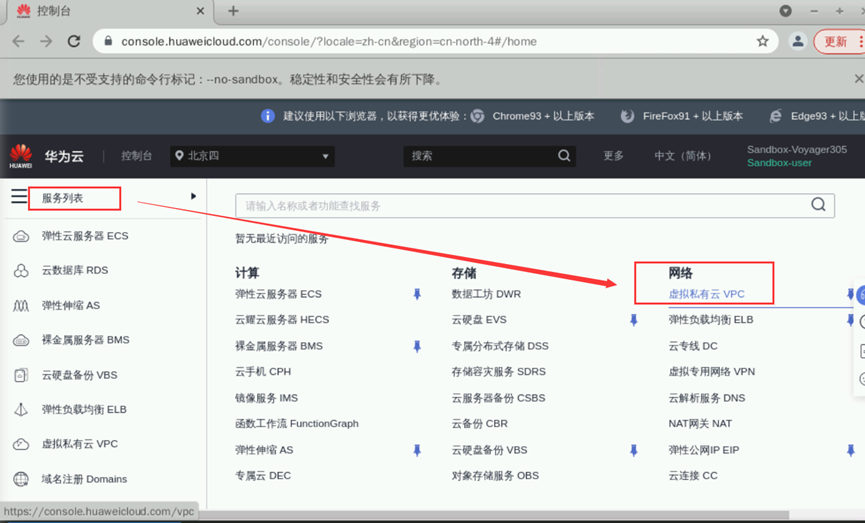Image resolution: width=865 pixels, height=523 pixels.
Task: Toggle the pin next to 裸金属服务器 BMS
Action: click(x=417, y=346)
